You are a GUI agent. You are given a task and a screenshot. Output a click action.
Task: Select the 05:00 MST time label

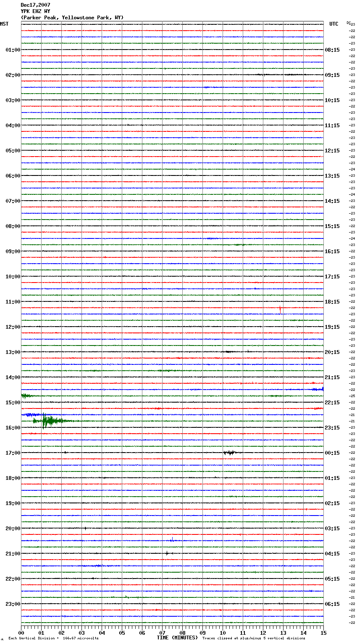pos(13,151)
